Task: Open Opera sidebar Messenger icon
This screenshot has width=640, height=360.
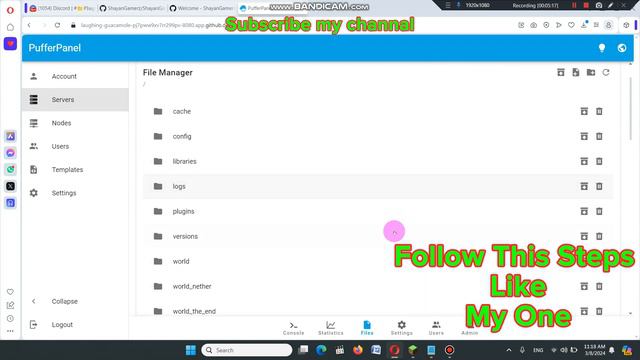Action: 10,153
